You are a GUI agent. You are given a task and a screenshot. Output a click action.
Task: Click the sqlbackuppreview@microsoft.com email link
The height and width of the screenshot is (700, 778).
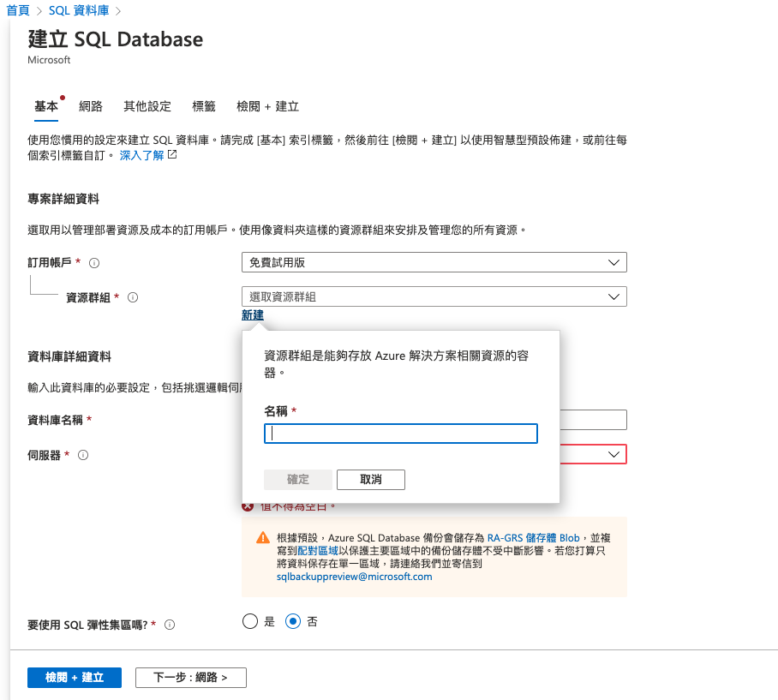click(354, 577)
